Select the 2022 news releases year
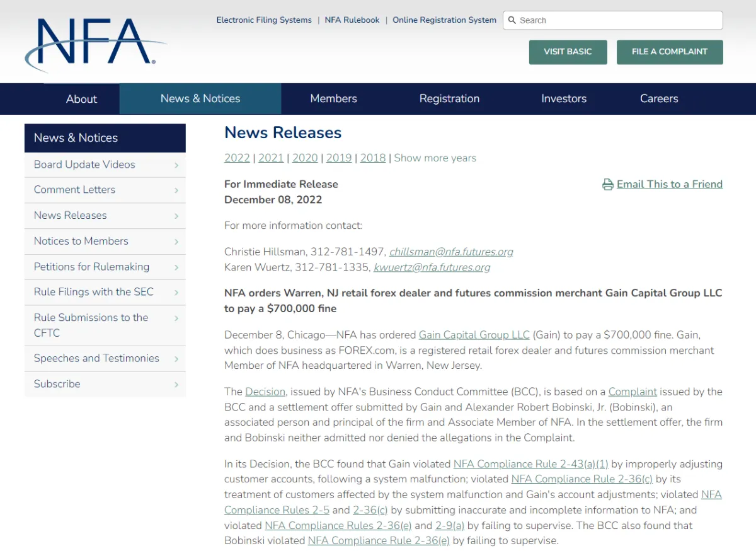This screenshot has width=756, height=553. point(237,158)
